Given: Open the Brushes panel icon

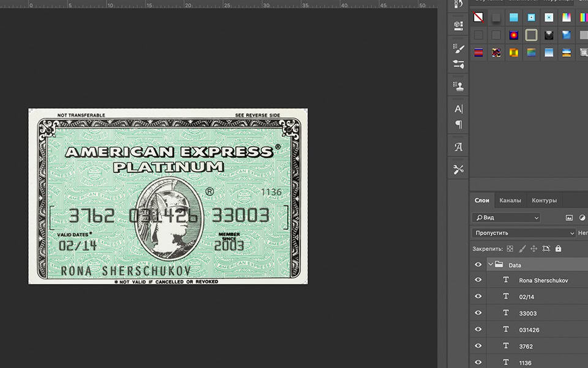Looking at the screenshot, I should [x=458, y=64].
